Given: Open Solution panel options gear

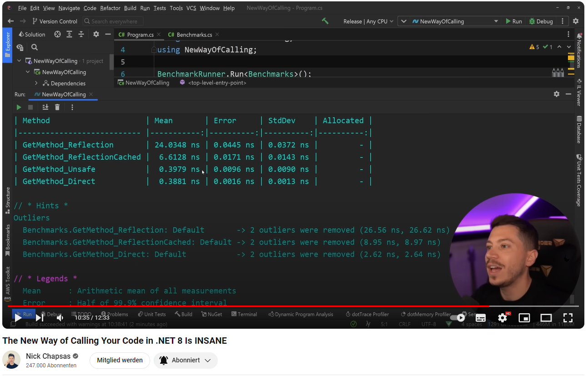Looking at the screenshot, I should pyautogui.click(x=96, y=35).
